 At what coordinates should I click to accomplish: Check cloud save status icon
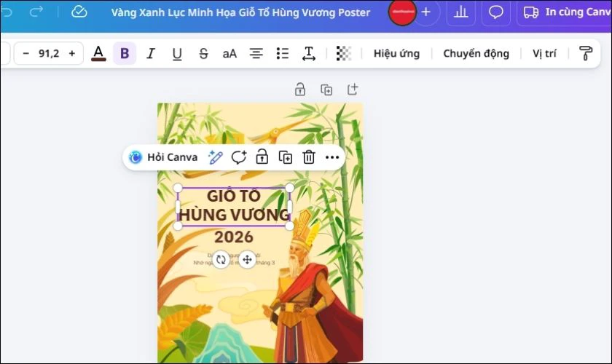point(79,12)
